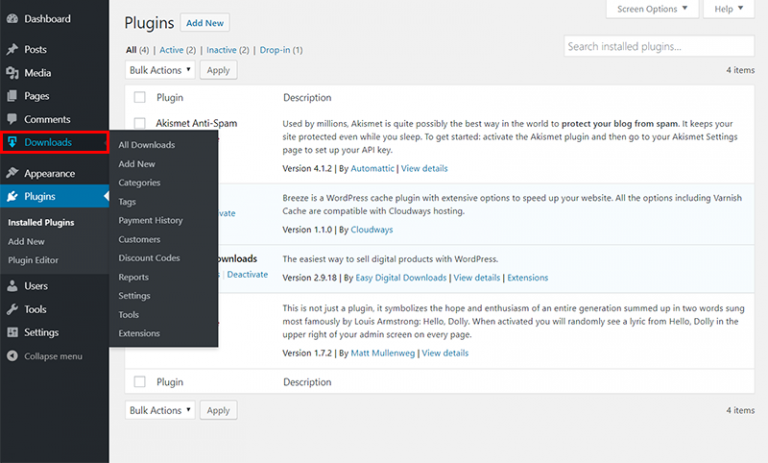
Task: Open the Users menu item
Action: coord(54,286)
